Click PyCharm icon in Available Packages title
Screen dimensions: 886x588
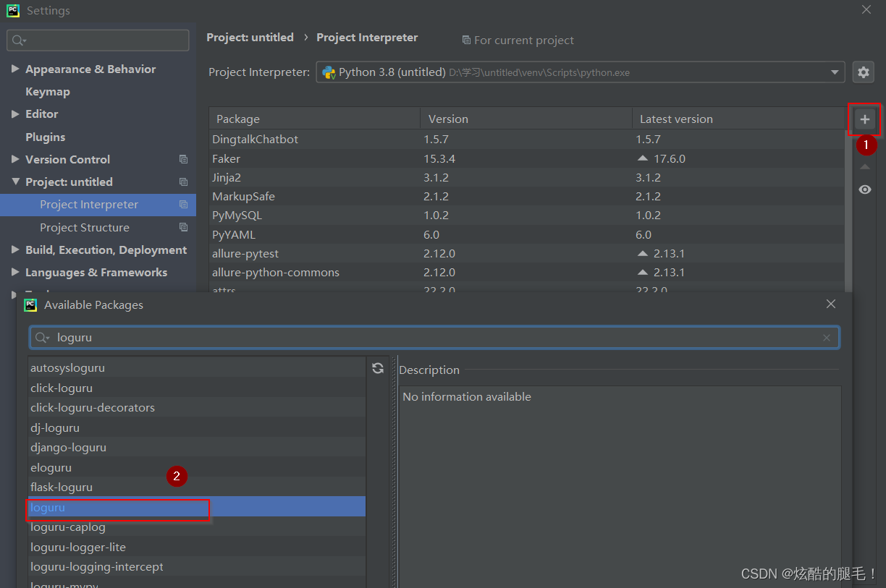click(30, 304)
